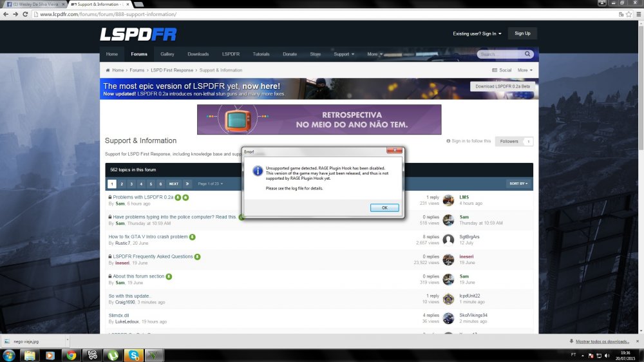
Task: Click lcpdUnit22 avatar icon
Action: (448, 299)
